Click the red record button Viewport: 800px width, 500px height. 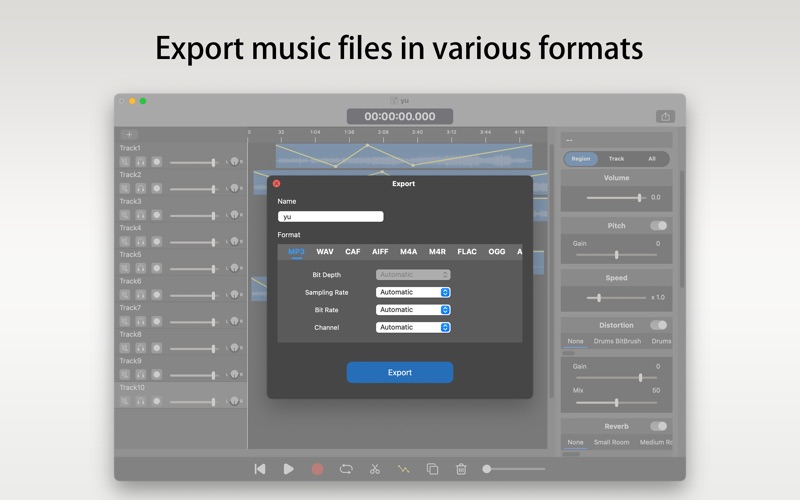point(317,469)
